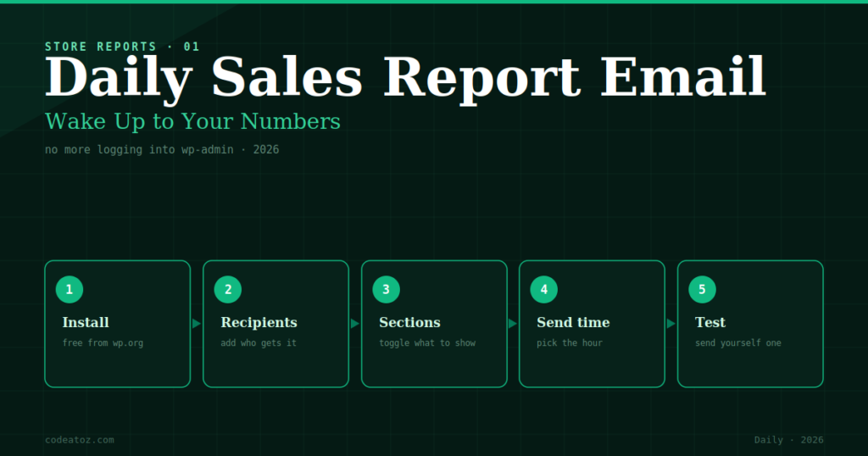
Task: Click the step 5 number circle
Action: pos(702,289)
